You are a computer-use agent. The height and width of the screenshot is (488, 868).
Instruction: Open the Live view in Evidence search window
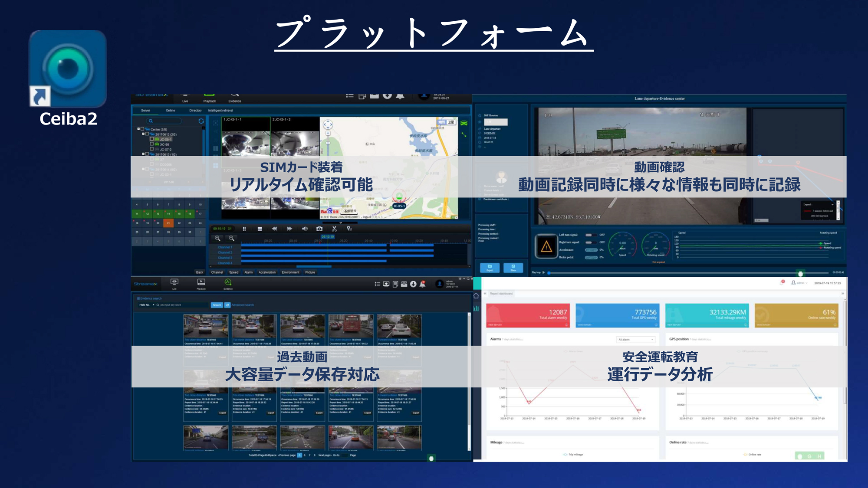click(174, 284)
